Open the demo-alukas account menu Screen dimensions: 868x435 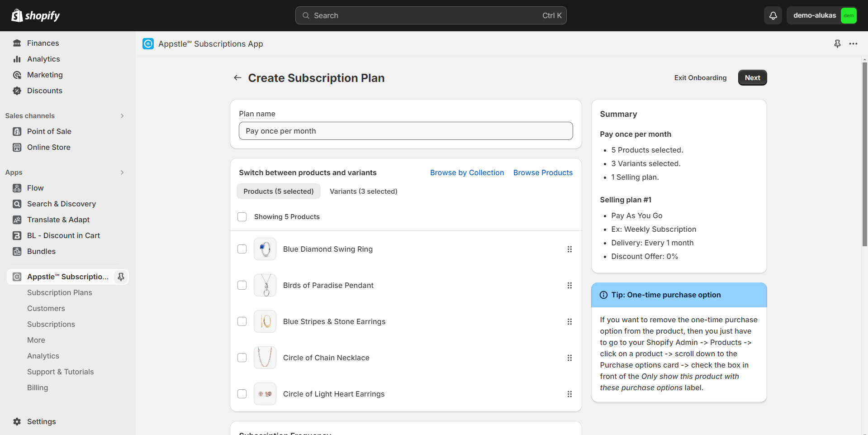821,15
